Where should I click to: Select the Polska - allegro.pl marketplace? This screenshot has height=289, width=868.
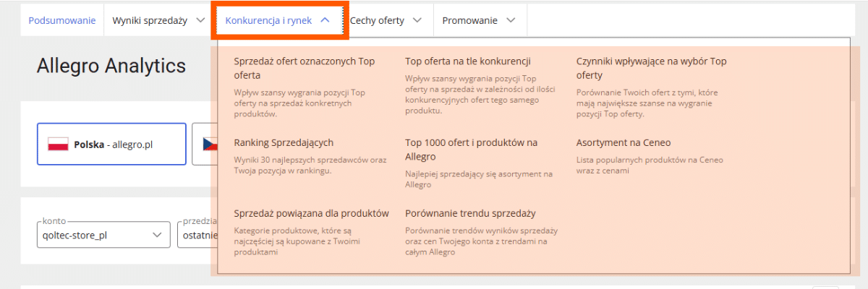point(111,144)
